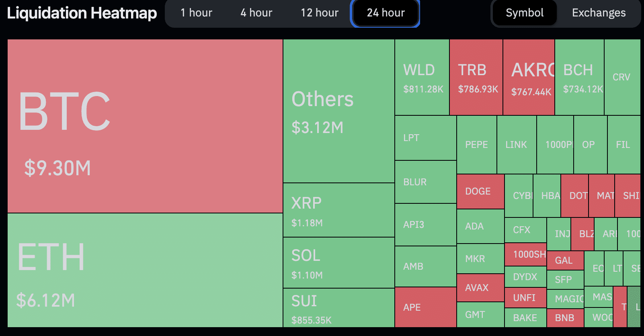Select the SUI $855.35K tile

click(x=338, y=308)
